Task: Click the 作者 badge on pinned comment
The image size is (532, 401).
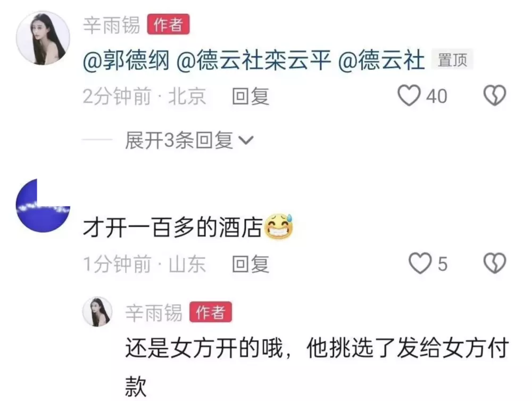Action: point(168,24)
